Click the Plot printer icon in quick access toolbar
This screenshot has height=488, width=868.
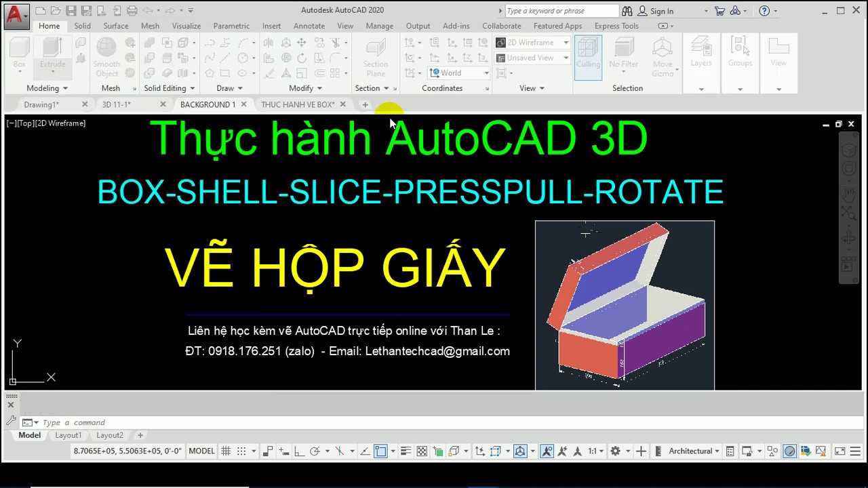(x=132, y=10)
